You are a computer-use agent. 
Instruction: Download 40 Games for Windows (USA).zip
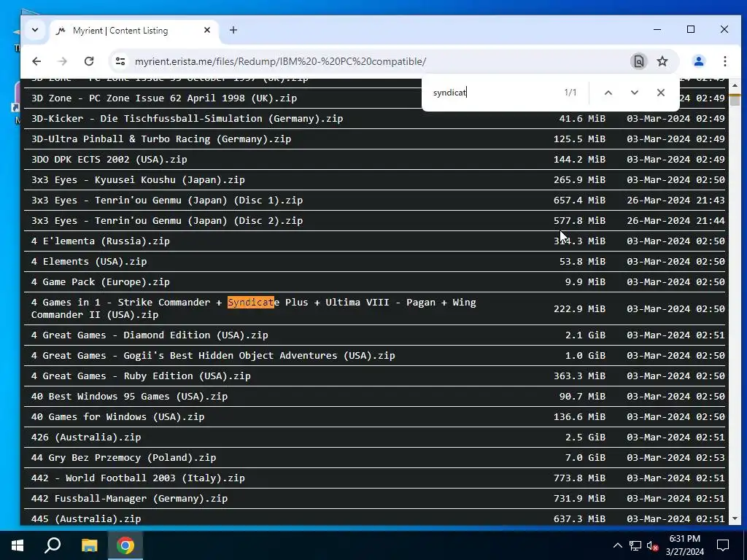pyautogui.click(x=117, y=417)
